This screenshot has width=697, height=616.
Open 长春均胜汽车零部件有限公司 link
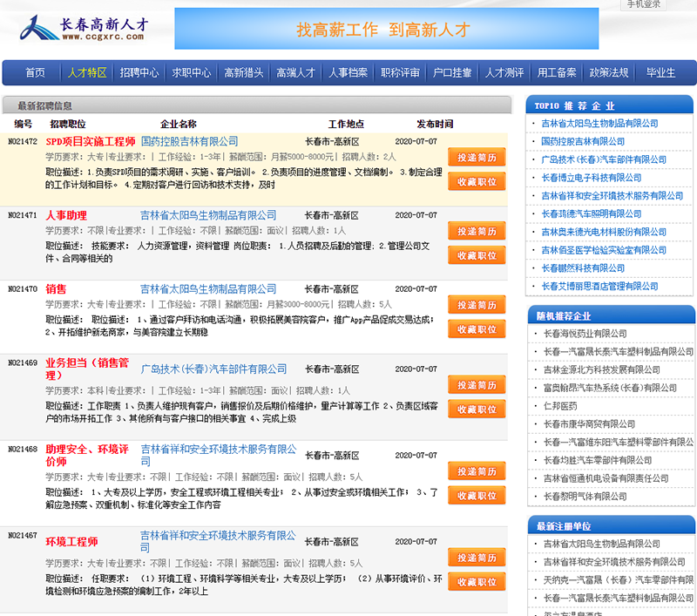(598, 460)
